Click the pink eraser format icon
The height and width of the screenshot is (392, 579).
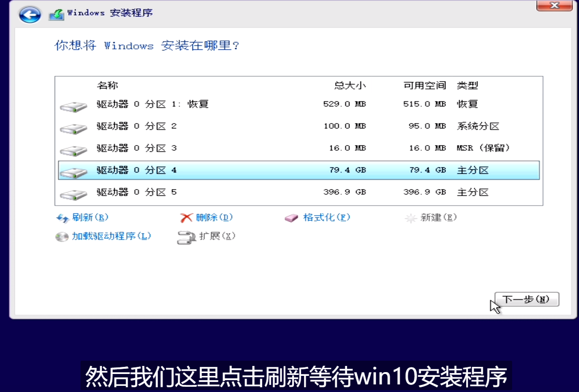[x=292, y=218]
